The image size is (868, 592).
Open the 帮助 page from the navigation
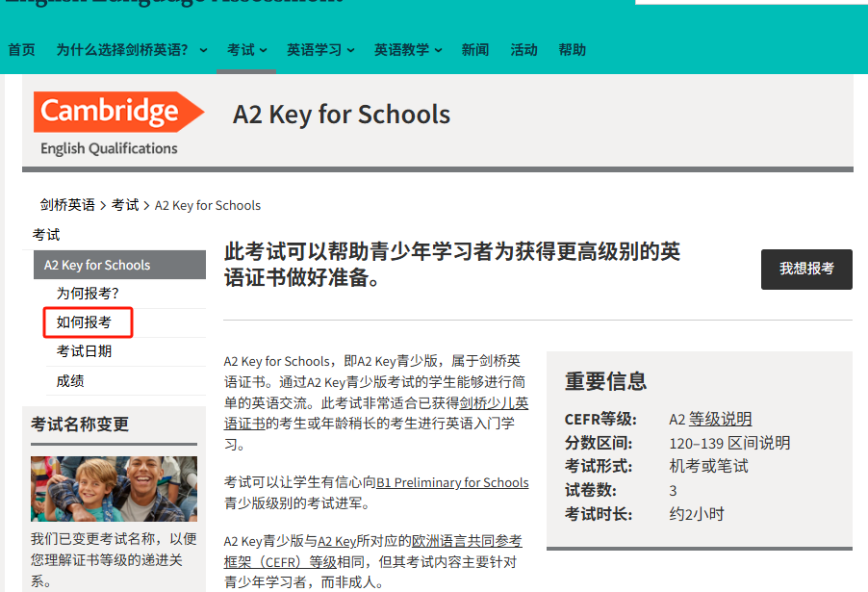[x=572, y=49]
